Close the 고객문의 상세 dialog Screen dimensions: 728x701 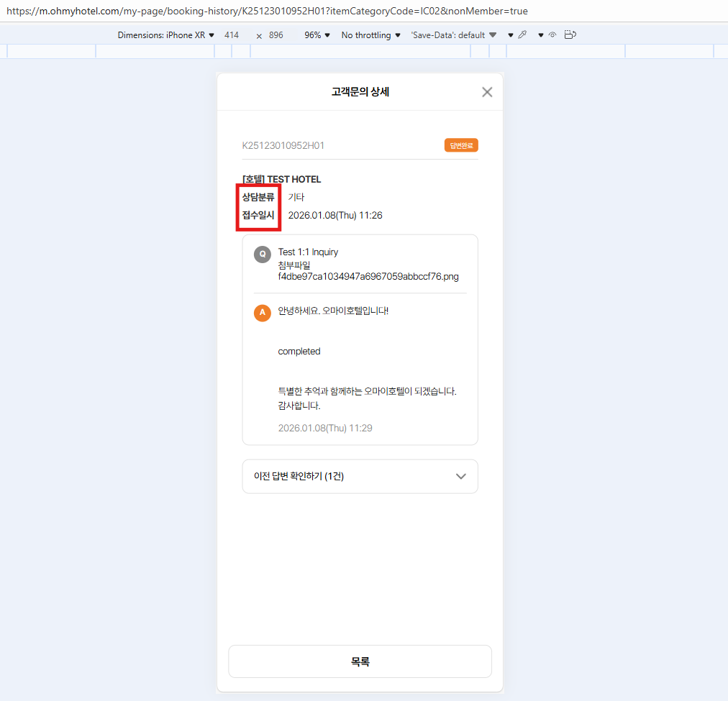(487, 92)
